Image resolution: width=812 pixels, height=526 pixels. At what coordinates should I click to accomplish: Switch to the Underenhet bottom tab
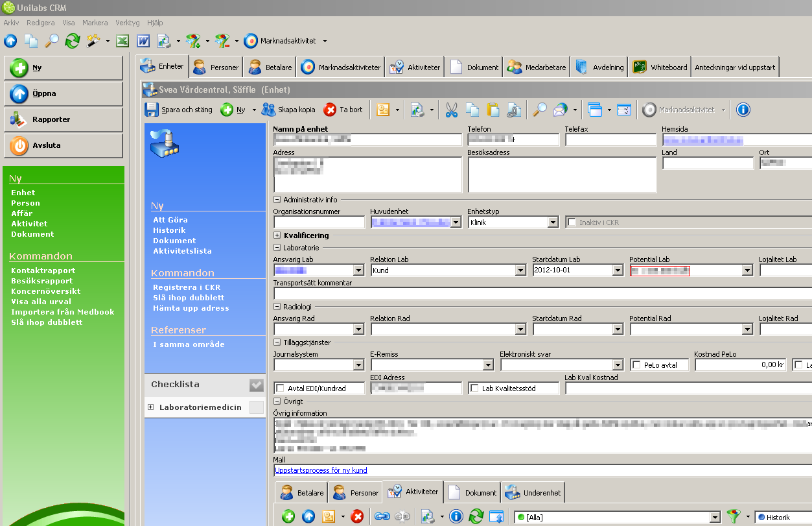pyautogui.click(x=534, y=492)
